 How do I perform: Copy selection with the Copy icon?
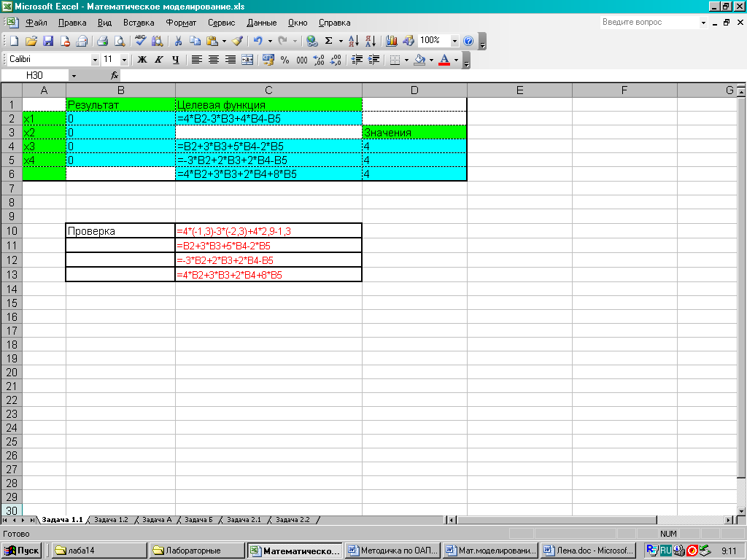pos(195,41)
